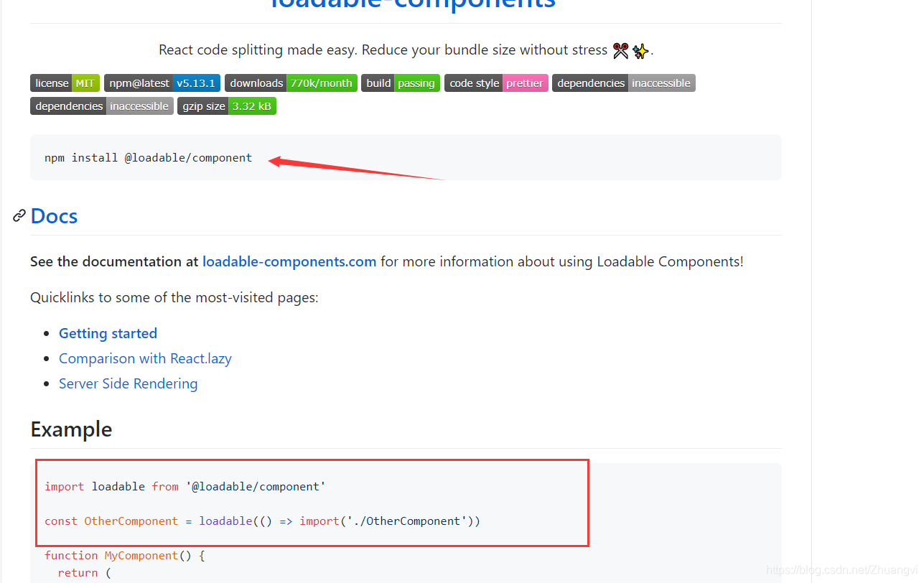The image size is (924, 583).
Task: Visit the loadable-components.com link
Action: 289,261
